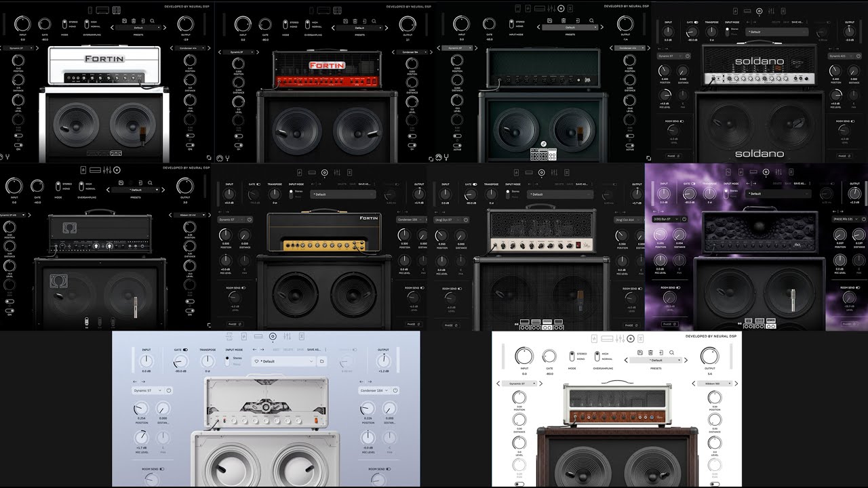Click the trash icon in the white Fortin plugin
Image resolution: width=868 pixels, height=488 pixels.
[134, 21]
